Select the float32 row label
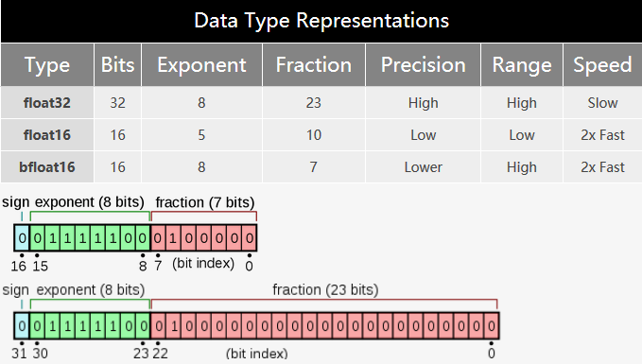Viewport: 642px width, 364px height. tap(47, 103)
